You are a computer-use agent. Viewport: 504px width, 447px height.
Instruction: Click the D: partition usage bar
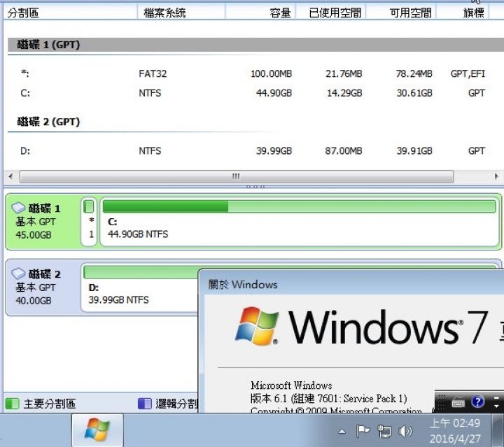[141, 272]
